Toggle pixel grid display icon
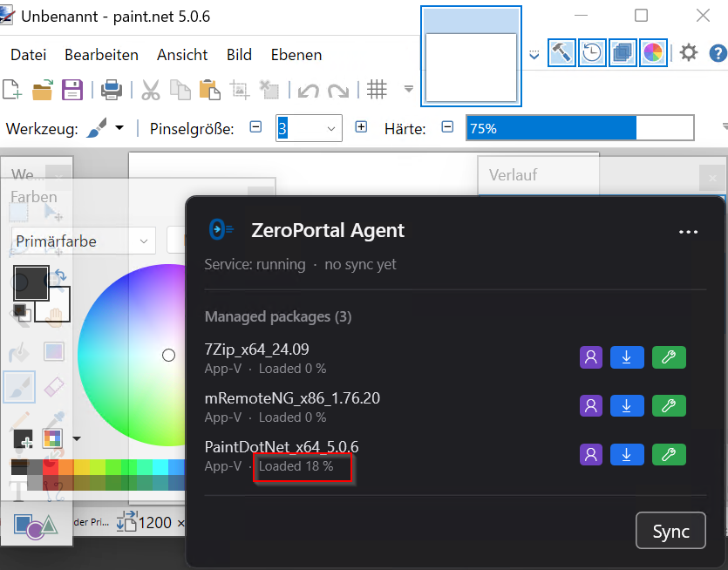Viewport: 728px width, 570px height. coord(377,90)
